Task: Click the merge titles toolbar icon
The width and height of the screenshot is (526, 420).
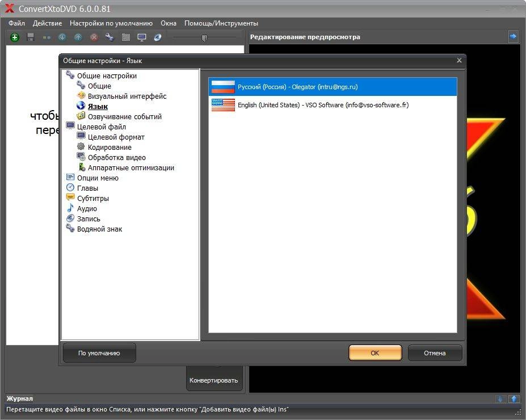Action: click(x=47, y=37)
